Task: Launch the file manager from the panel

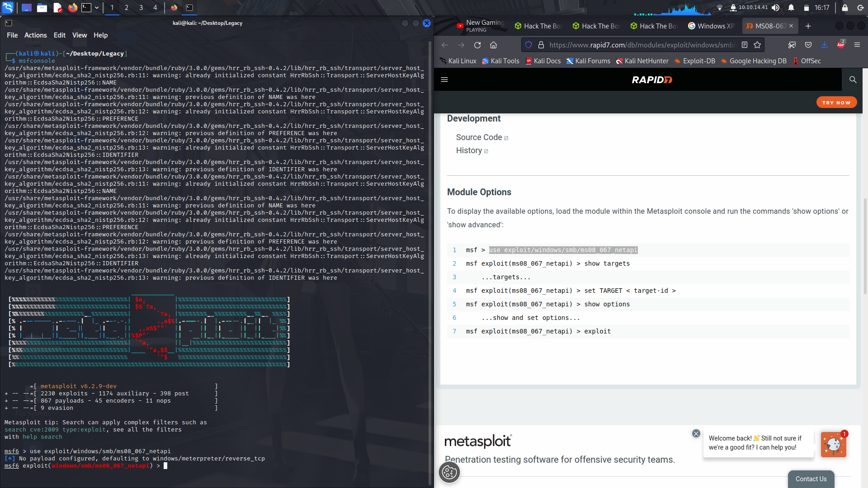Action: 42,8
